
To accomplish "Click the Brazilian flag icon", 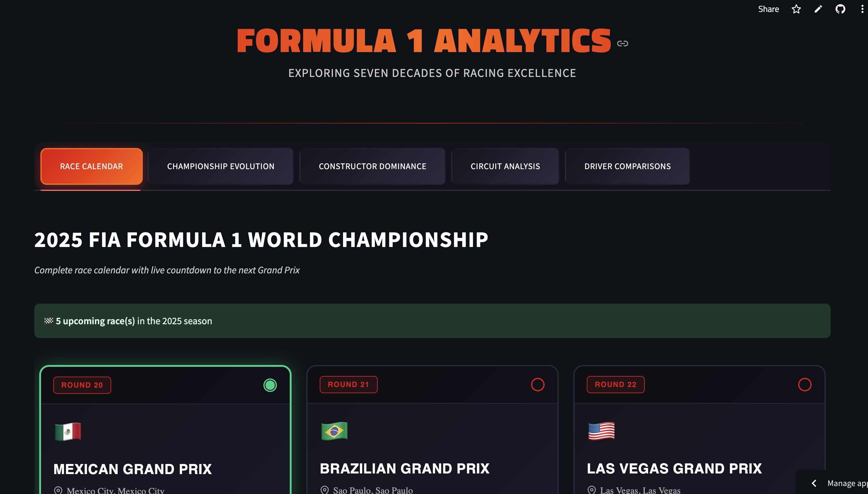I will (334, 431).
